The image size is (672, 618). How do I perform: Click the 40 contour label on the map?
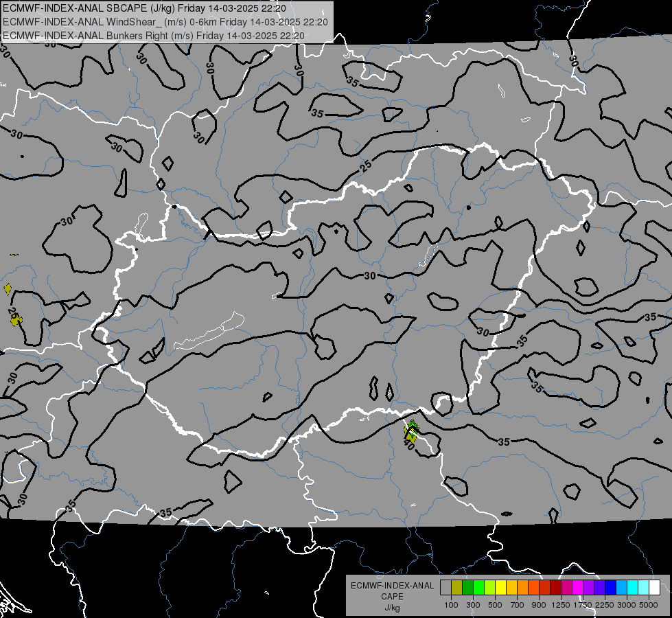(x=409, y=446)
